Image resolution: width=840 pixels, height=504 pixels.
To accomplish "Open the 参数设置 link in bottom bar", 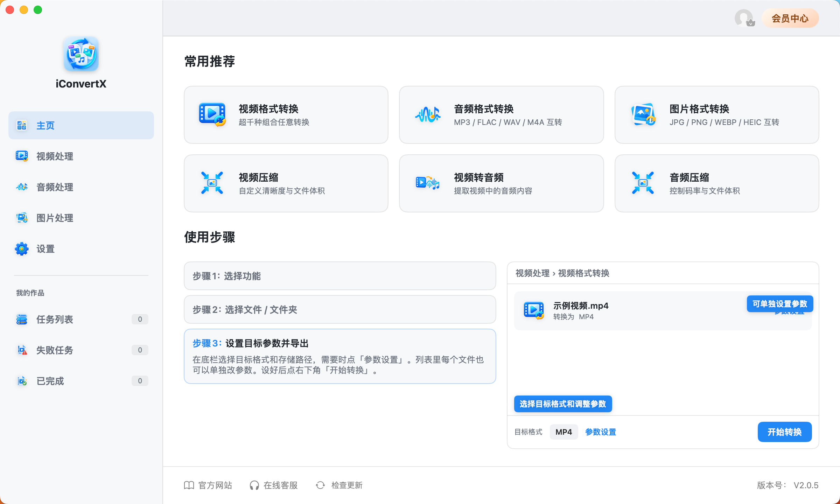I will 601,432.
